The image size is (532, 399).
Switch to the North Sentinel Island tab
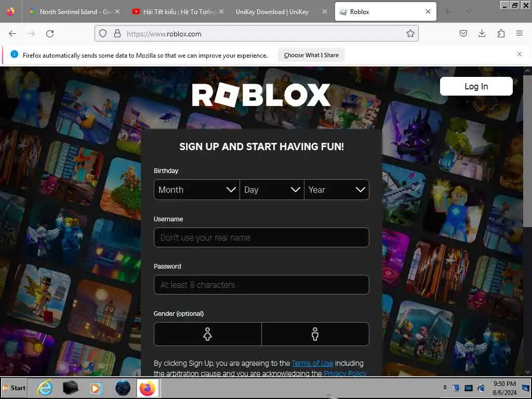click(74, 11)
